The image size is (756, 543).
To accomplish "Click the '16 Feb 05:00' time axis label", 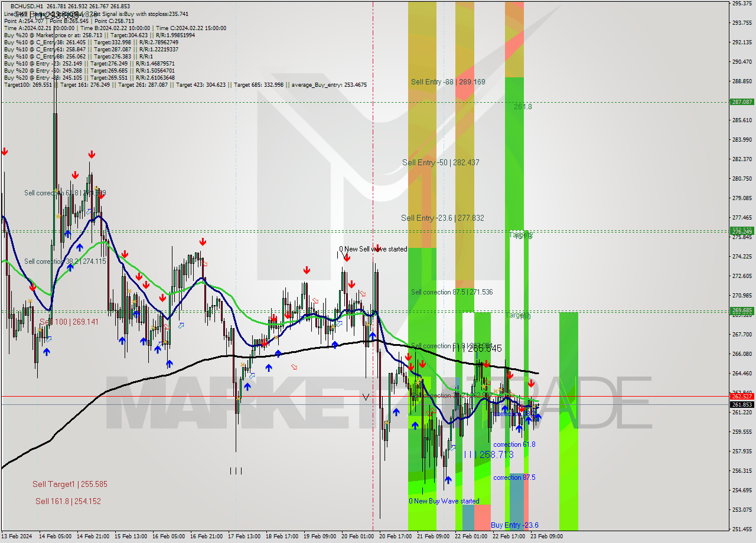I will coord(168,537).
